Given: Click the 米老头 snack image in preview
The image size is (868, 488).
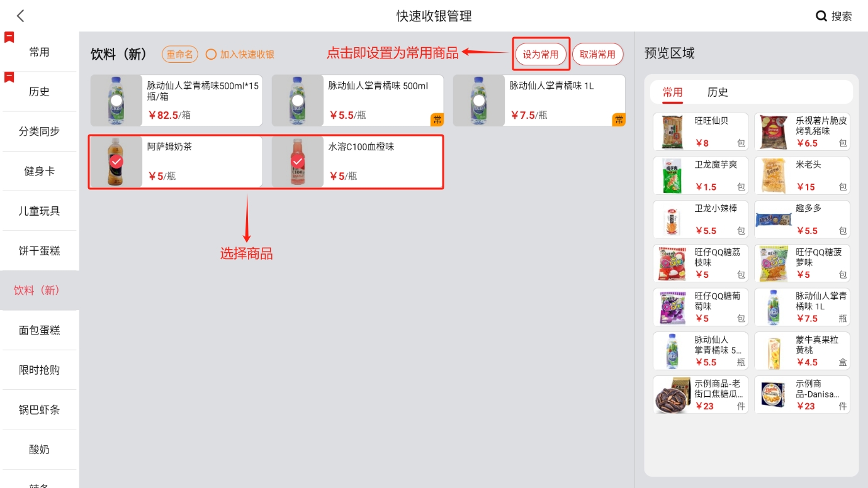Looking at the screenshot, I should pyautogui.click(x=774, y=175).
